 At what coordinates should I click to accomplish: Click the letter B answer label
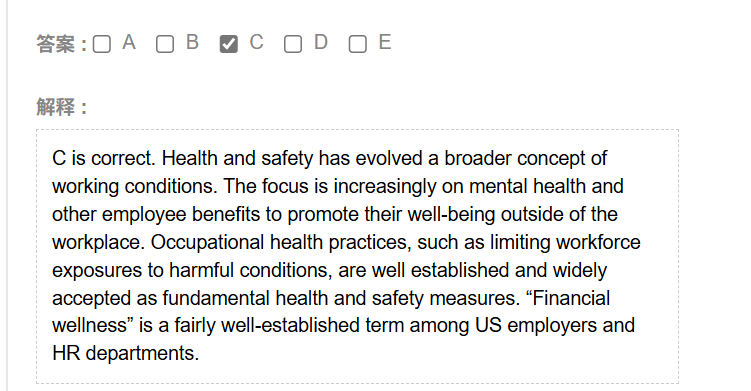pos(192,42)
